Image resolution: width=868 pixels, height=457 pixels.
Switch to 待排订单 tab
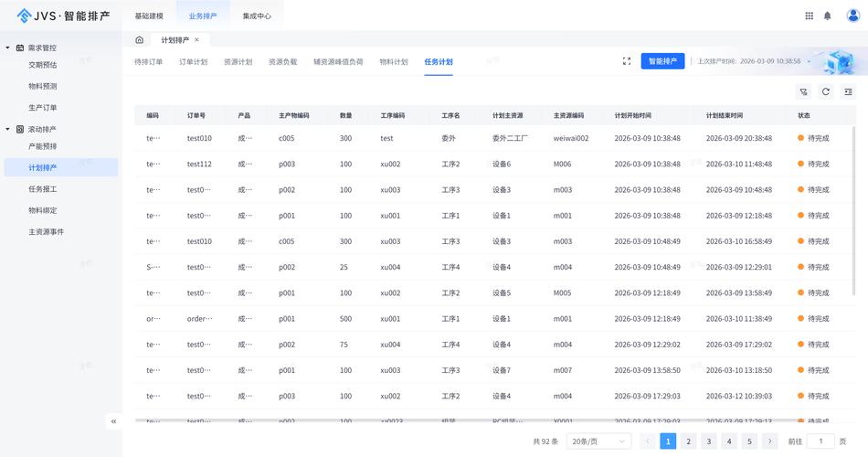(148, 61)
